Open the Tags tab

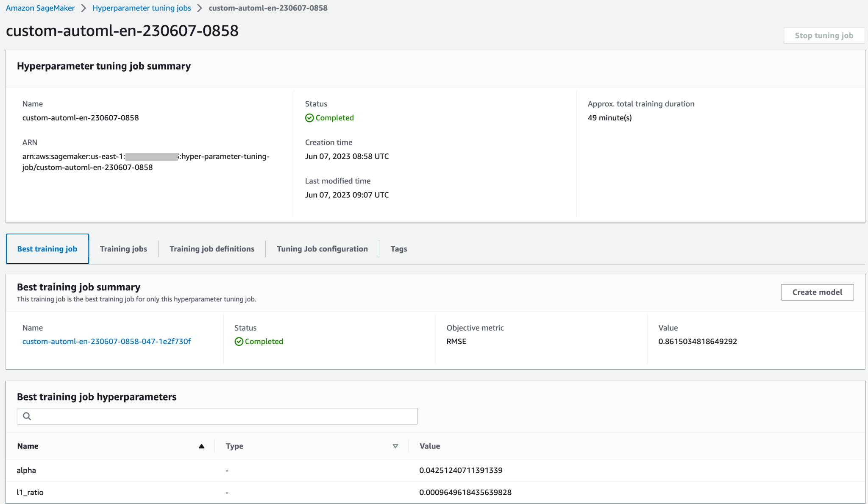pyautogui.click(x=398, y=249)
